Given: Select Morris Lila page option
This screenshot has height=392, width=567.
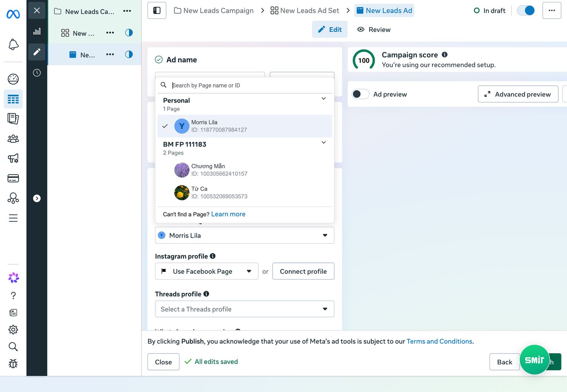Looking at the screenshot, I should pyautogui.click(x=245, y=126).
